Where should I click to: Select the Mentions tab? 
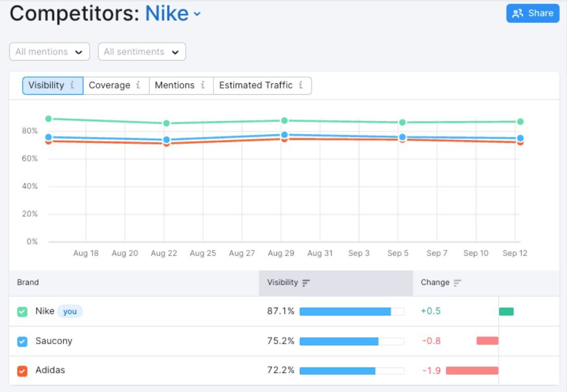point(181,86)
